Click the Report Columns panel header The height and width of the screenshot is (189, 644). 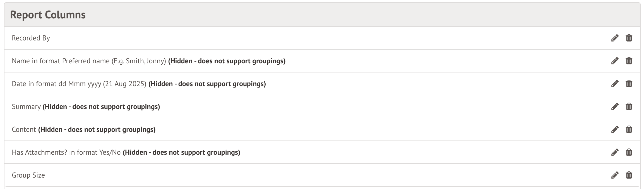48,15
